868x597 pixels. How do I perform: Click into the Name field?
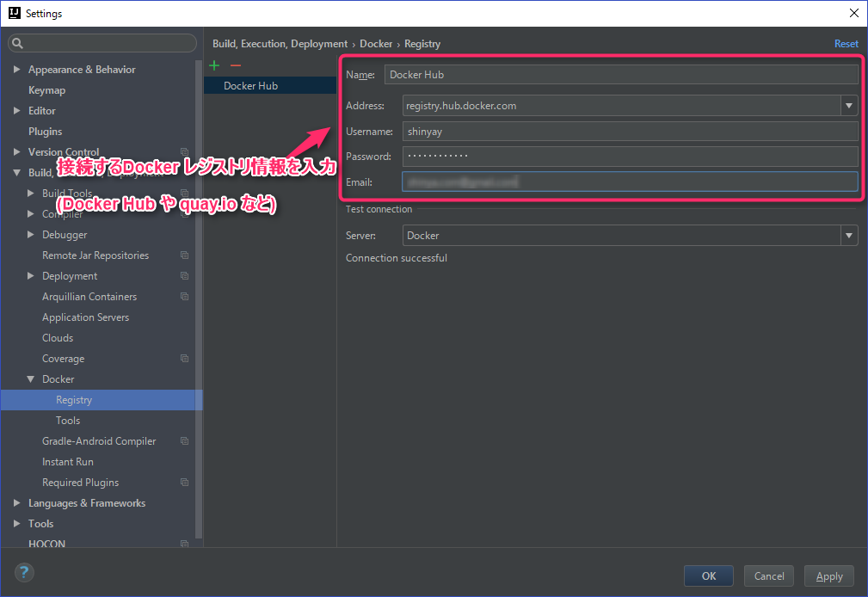tap(621, 74)
